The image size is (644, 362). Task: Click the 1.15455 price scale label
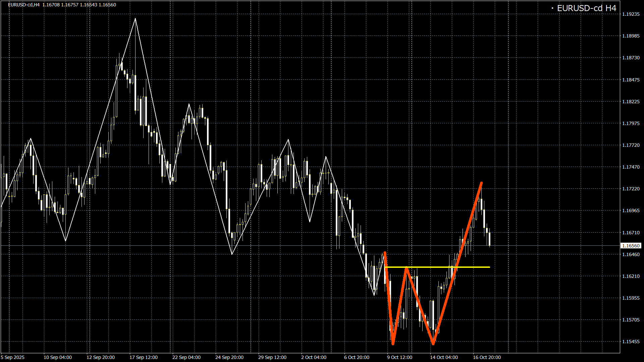[x=631, y=342]
